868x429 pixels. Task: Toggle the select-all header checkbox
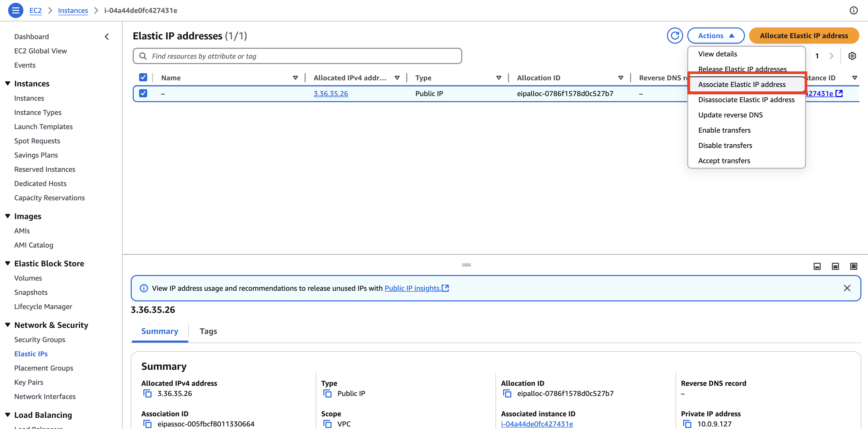(143, 78)
